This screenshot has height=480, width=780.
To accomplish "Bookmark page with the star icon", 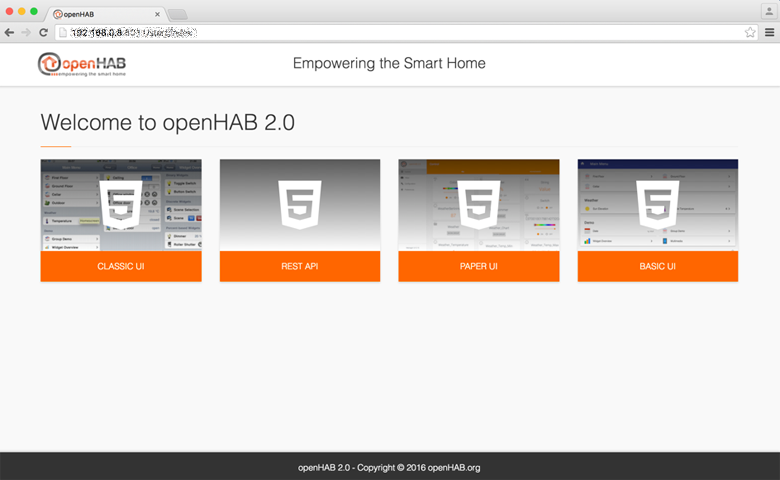I will 750,33.
